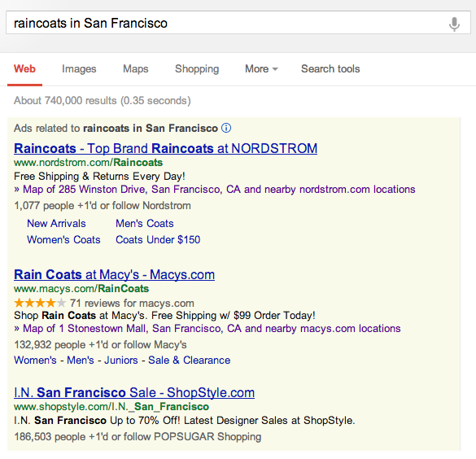This screenshot has width=476, height=459.
Task: Click the search box with raincoats query
Action: (x=238, y=23)
